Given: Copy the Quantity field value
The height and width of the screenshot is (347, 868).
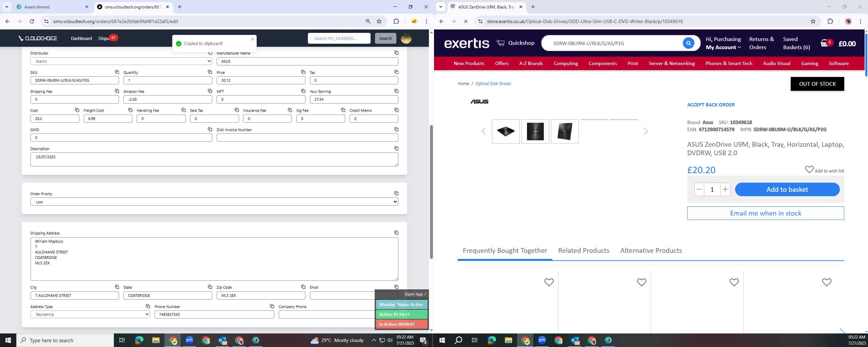Looking at the screenshot, I should coord(210,72).
